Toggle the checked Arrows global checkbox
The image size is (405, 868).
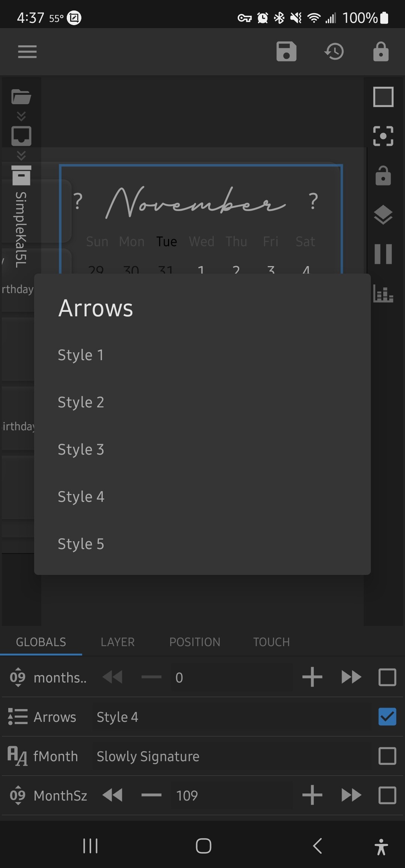click(x=387, y=717)
